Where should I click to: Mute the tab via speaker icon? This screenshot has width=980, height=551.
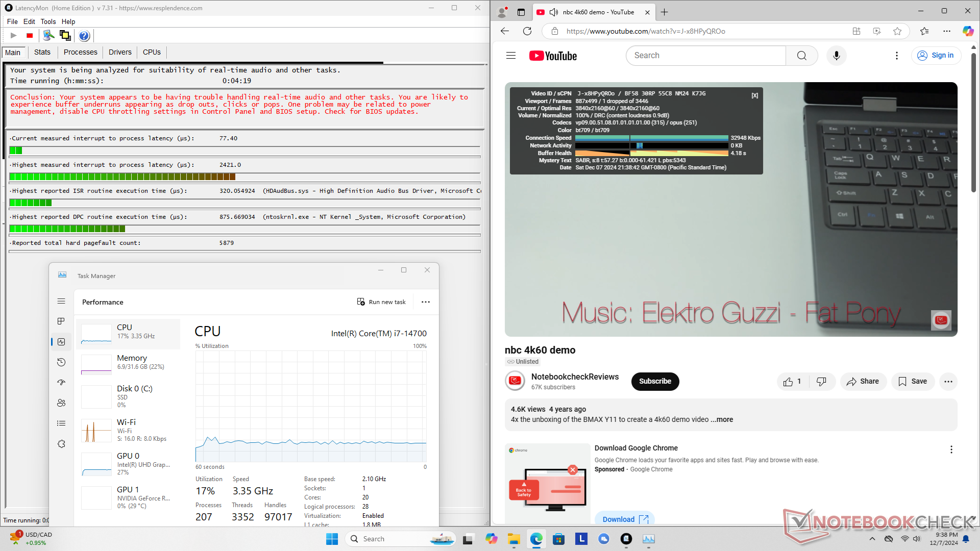[553, 12]
